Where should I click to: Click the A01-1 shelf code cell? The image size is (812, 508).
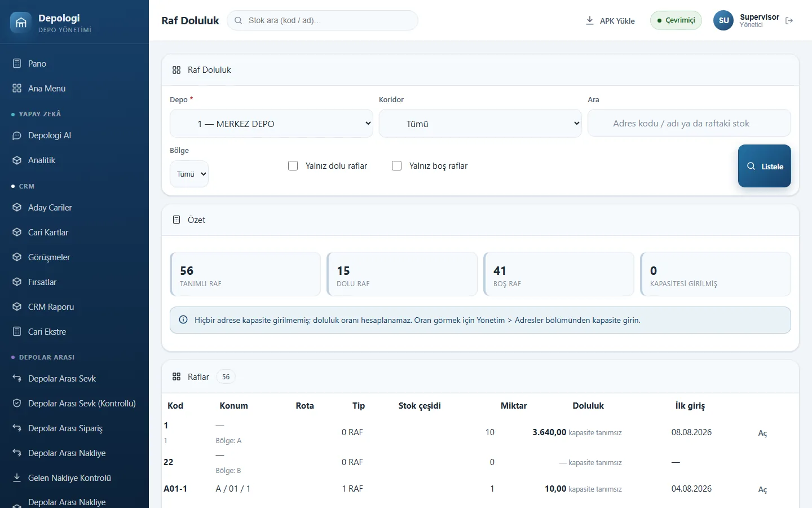[x=175, y=489]
